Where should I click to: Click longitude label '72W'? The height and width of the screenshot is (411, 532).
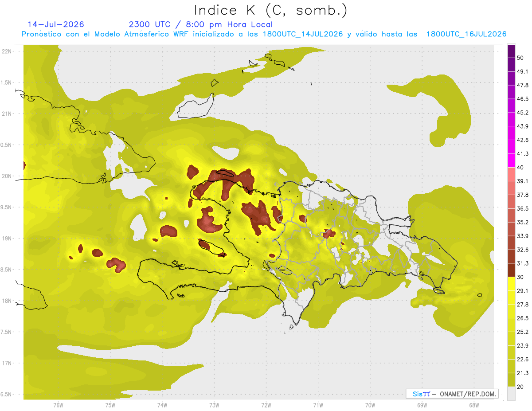[x=266, y=405]
